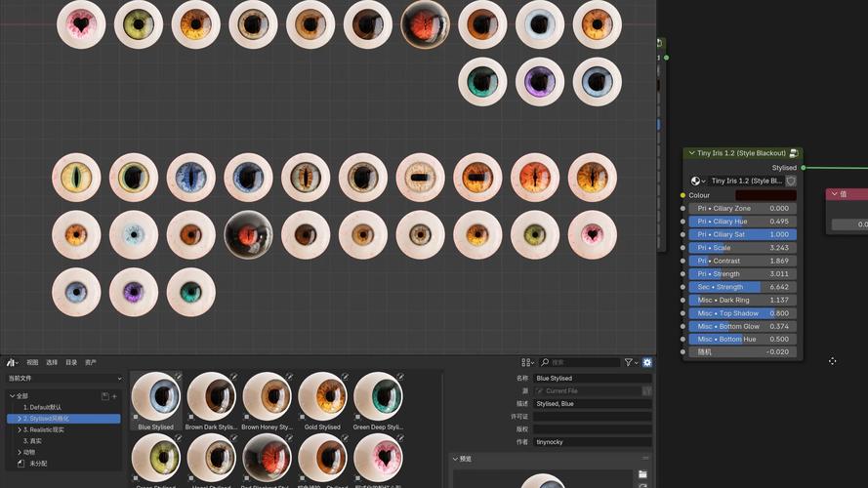
Task: Open the node group browse dropdown
Action: [698, 181]
